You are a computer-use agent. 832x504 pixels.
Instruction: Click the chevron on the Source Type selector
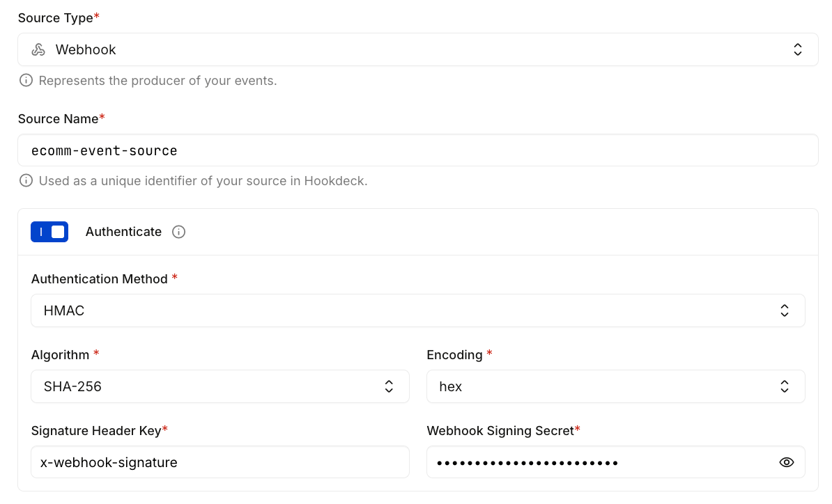pos(798,49)
